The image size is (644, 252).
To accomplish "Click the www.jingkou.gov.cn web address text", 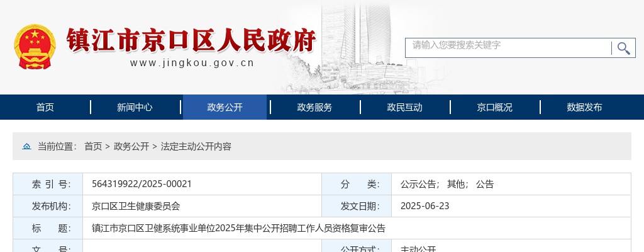I will 192,62.
